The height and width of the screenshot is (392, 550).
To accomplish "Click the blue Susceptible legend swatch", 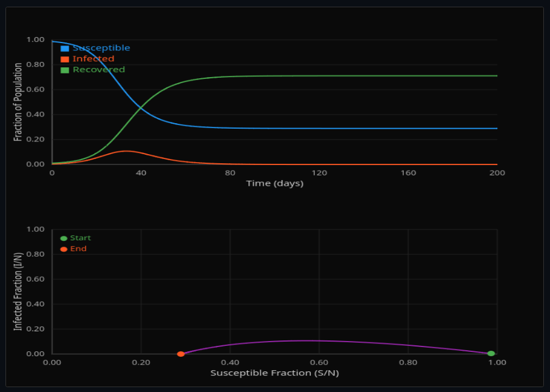I will (x=64, y=48).
